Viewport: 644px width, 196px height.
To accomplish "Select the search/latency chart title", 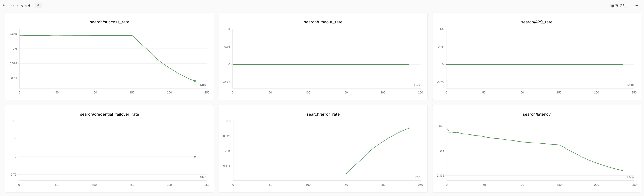I will (x=537, y=114).
